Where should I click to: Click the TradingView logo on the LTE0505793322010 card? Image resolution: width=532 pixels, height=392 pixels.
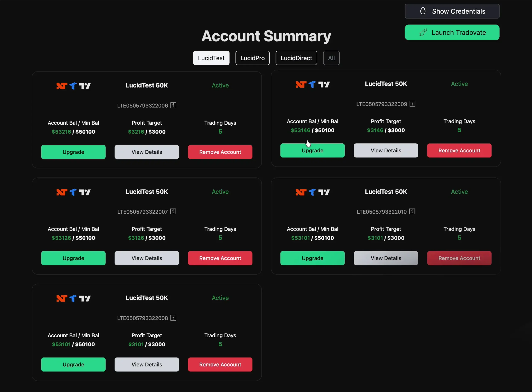point(324,192)
